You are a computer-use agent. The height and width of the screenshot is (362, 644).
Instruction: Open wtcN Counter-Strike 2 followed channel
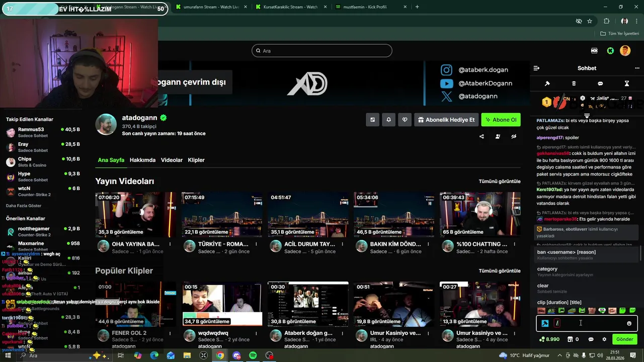(x=43, y=191)
